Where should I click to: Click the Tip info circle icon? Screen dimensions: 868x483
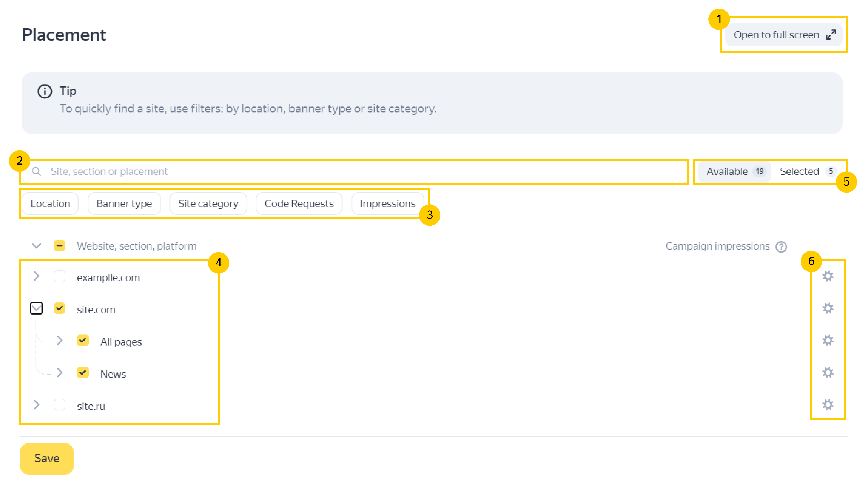(45, 91)
